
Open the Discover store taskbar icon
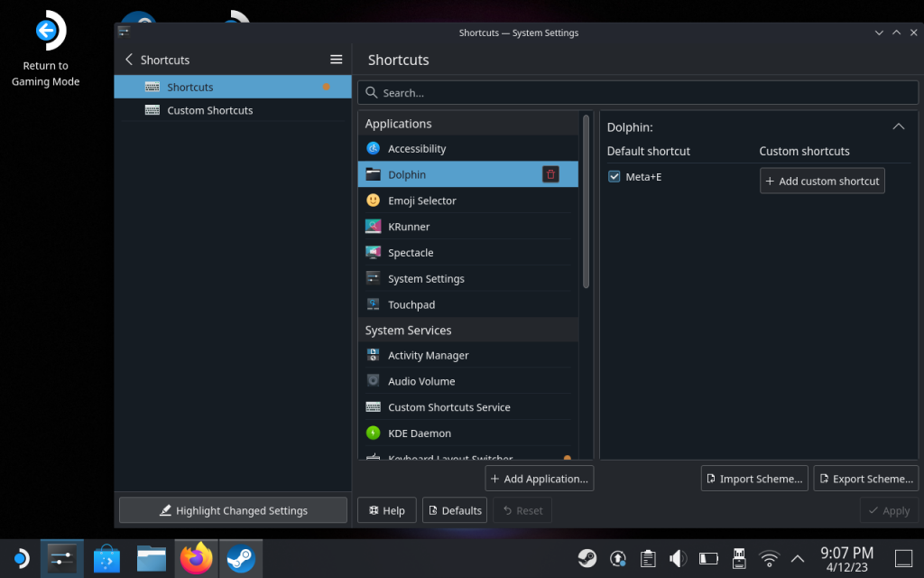(106, 559)
